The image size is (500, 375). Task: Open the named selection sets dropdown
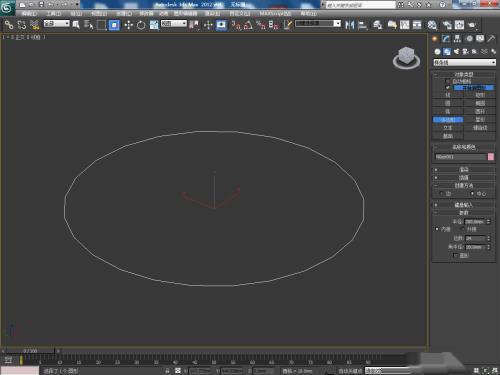pos(318,23)
